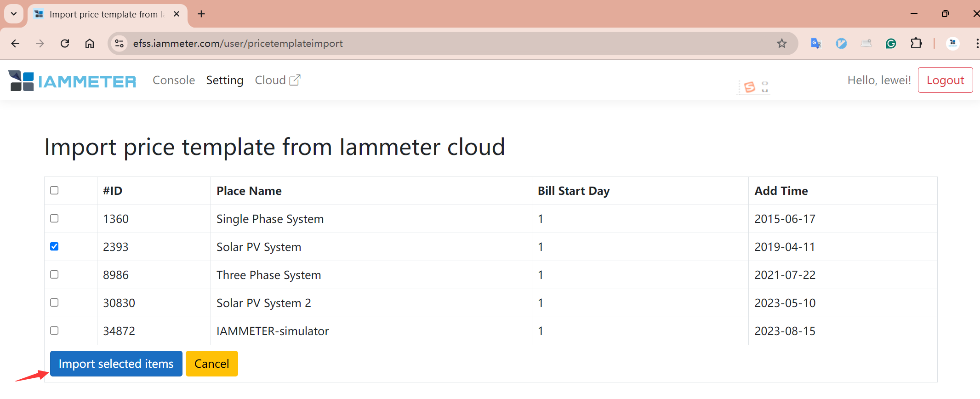Open Google Translate extension icon

(x=816, y=43)
